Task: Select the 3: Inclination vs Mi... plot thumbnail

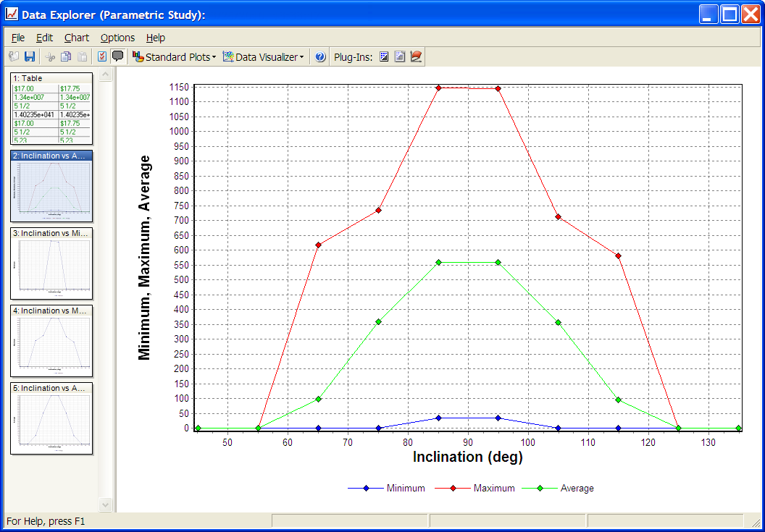Action: pyautogui.click(x=51, y=263)
